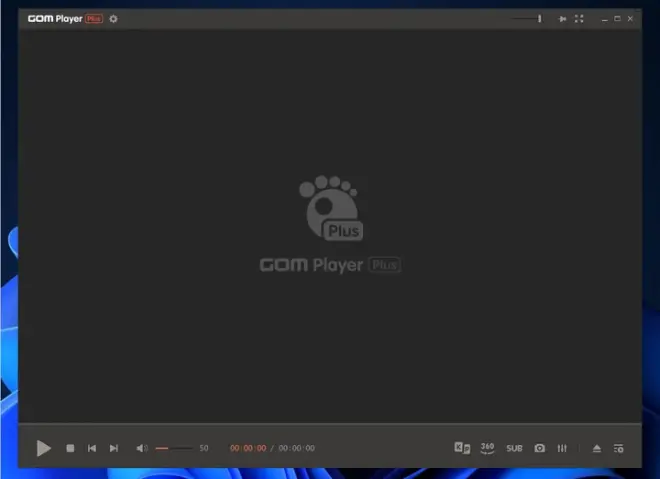Toggle pin window always on top
Image resolution: width=660 pixels, height=479 pixels.
point(562,19)
